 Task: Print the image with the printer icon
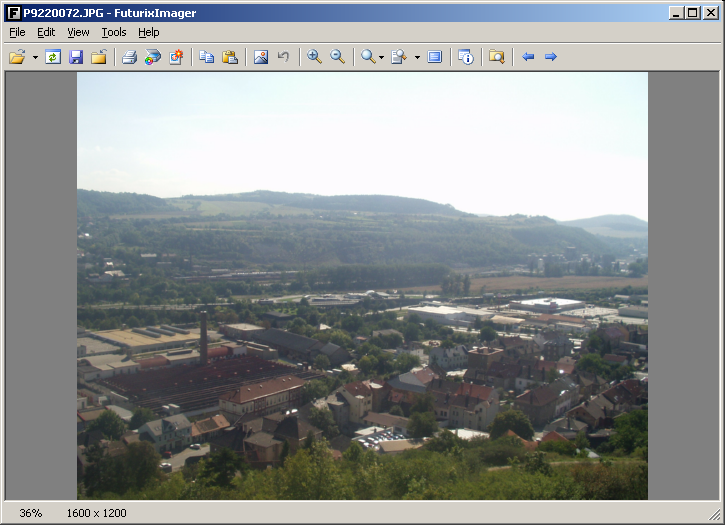point(129,57)
